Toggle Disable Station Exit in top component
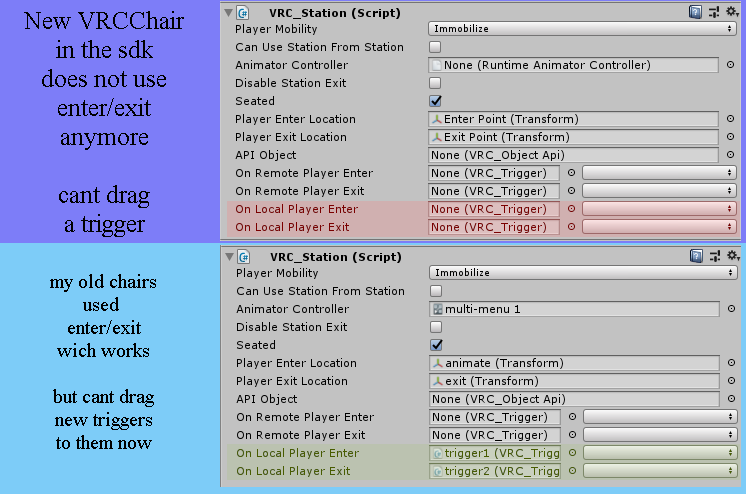 (x=435, y=83)
